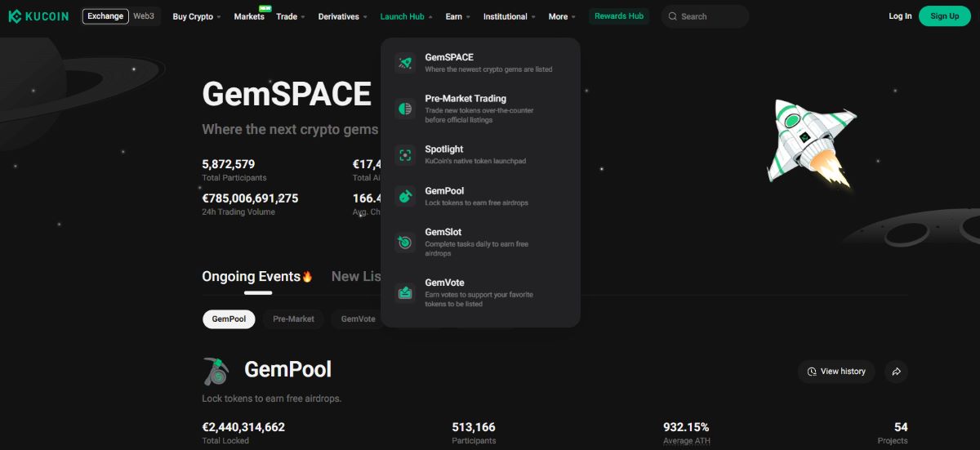Click the View history button

click(836, 372)
